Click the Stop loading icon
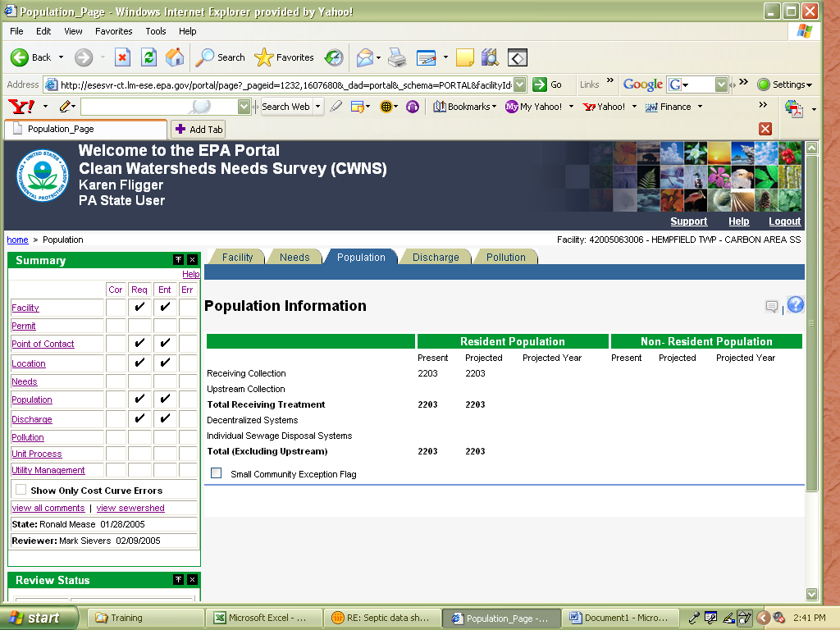This screenshot has width=840, height=630. [x=122, y=57]
